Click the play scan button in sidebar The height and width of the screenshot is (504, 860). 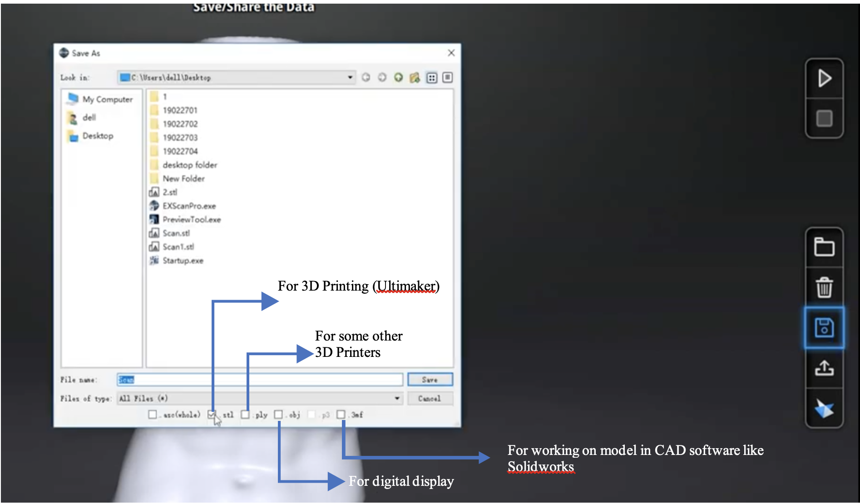[824, 79]
